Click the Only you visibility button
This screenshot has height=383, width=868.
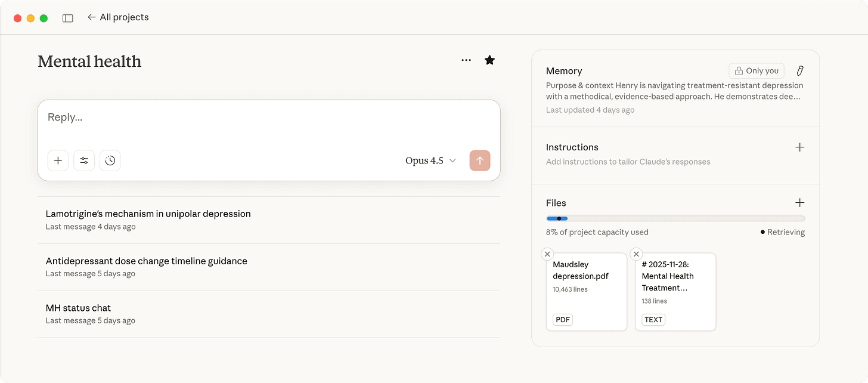click(x=757, y=70)
